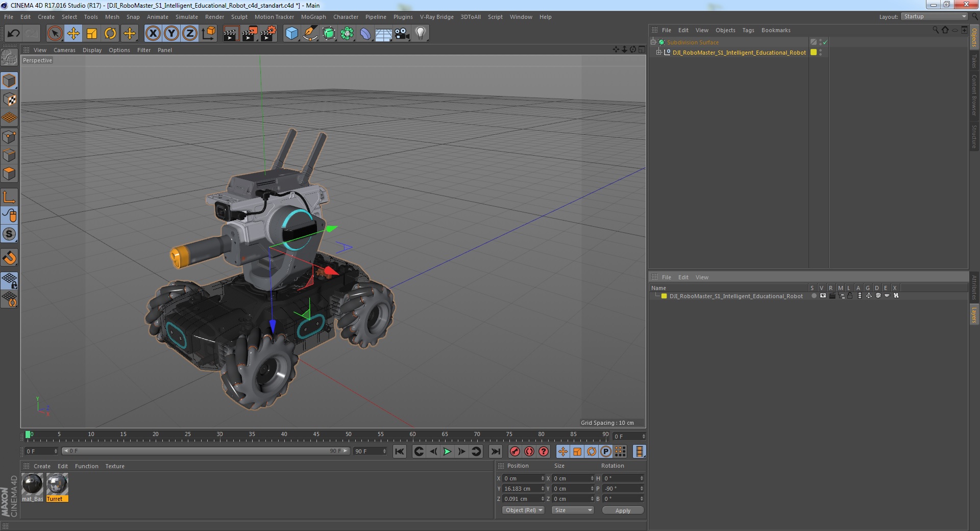This screenshot has width=980, height=531.
Task: Click Record Active Objects button
Action: (x=515, y=451)
